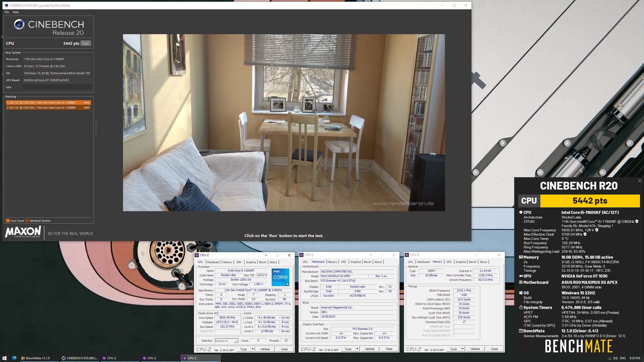Close the BenchMate result overlay with the X
Image resolution: width=644 pixels, height=362 pixels.
pos(640,181)
